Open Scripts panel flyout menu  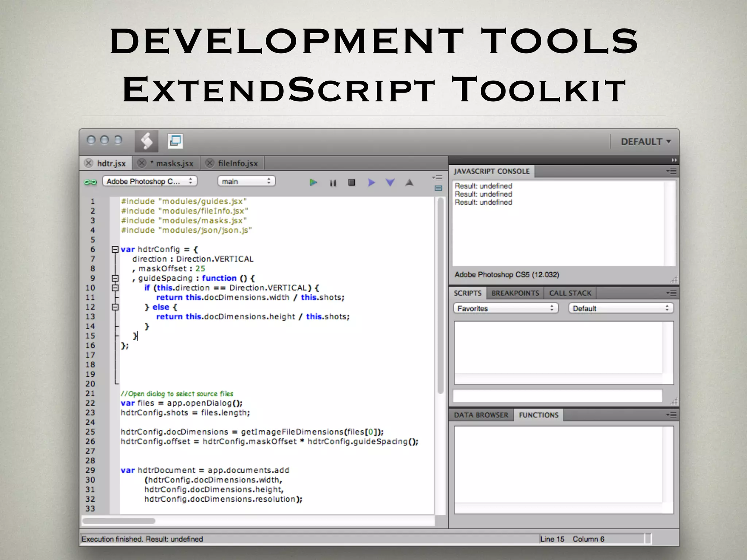[x=671, y=293]
